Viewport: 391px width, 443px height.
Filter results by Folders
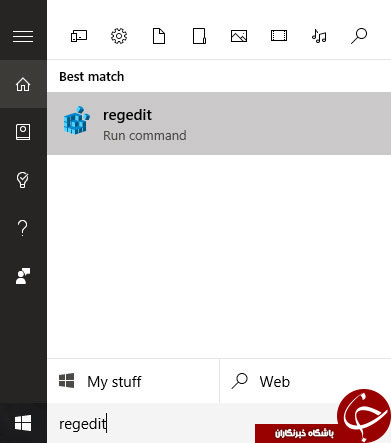point(199,36)
